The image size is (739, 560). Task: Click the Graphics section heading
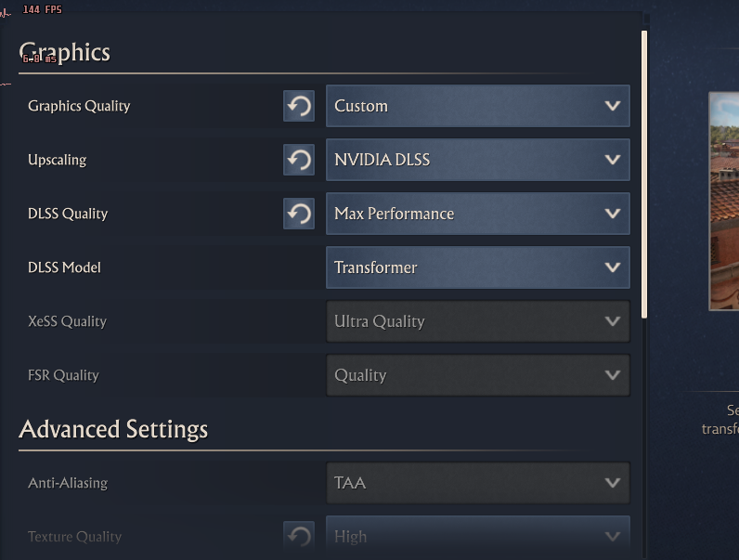65,53
